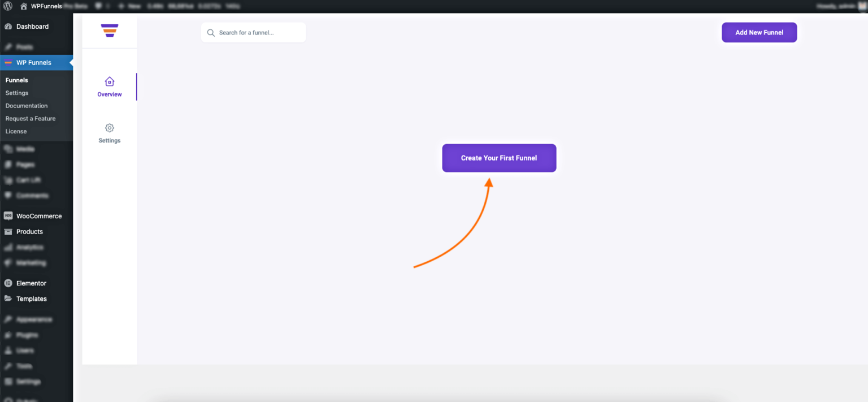Viewport: 868px width, 402px height.
Task: Expand the WP Funnels menu section
Action: click(32, 62)
